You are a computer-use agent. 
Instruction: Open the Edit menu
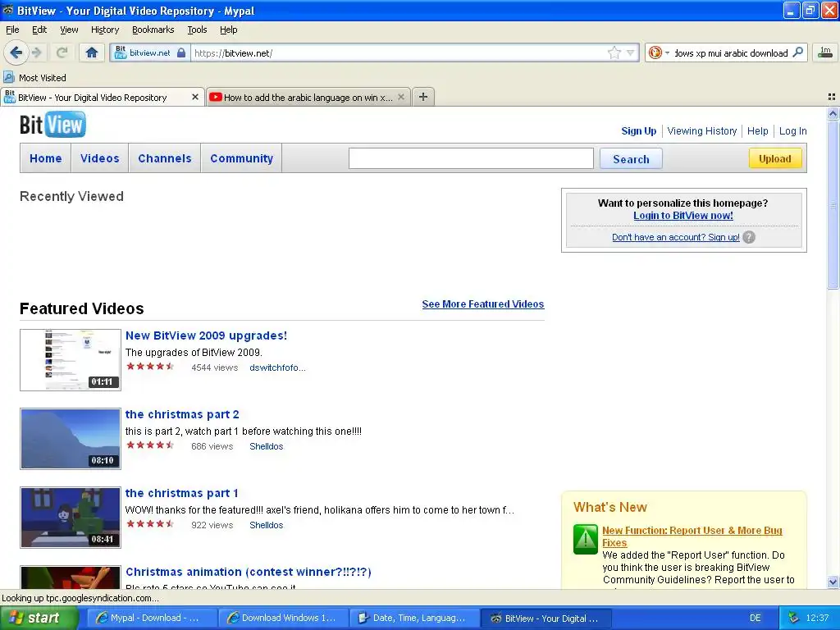click(39, 30)
